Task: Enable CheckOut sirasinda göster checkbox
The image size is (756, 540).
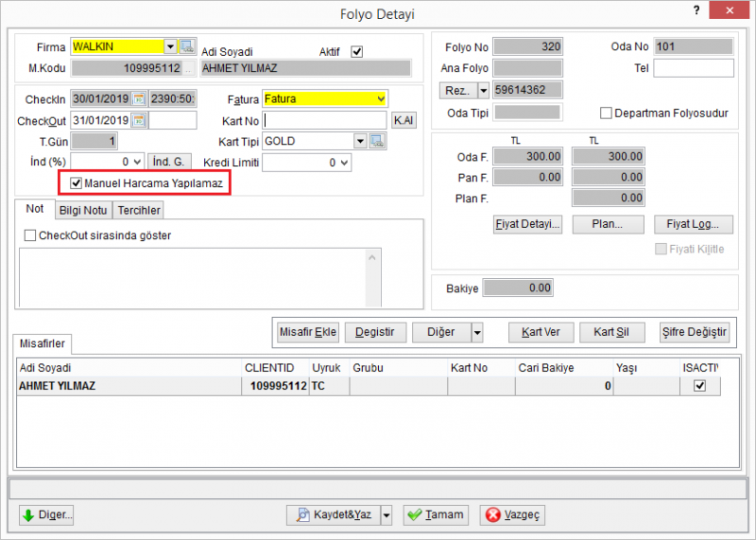Action: [30, 235]
